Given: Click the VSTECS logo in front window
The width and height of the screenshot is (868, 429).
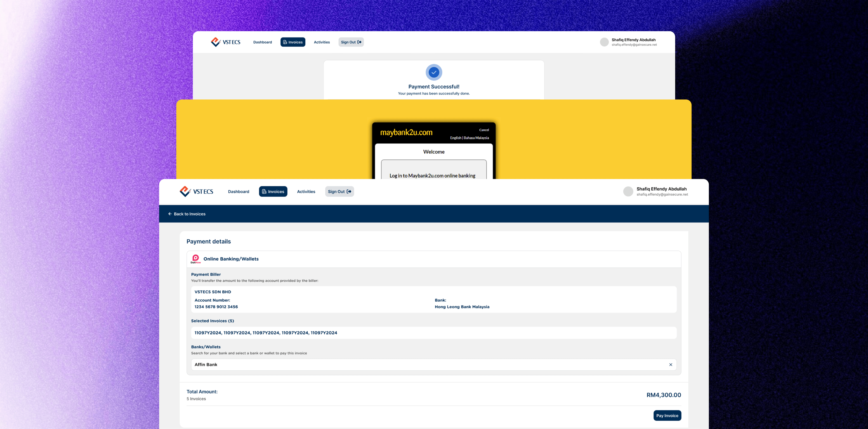Looking at the screenshot, I should click(196, 191).
